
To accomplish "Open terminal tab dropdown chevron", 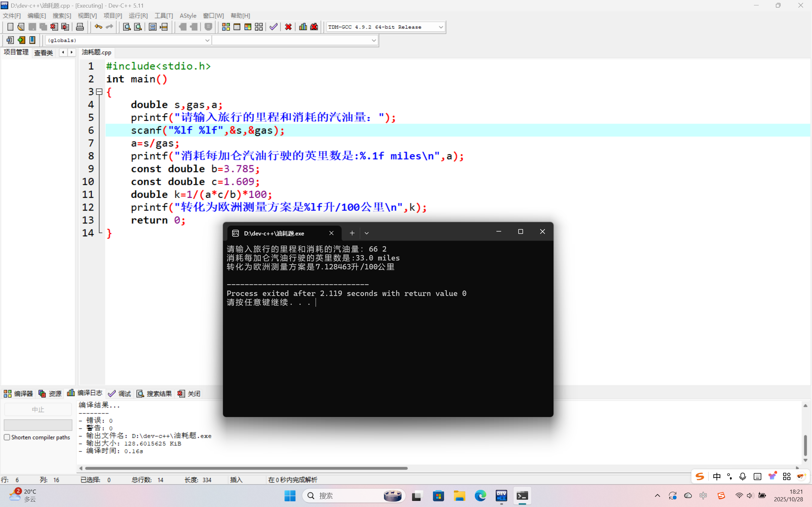I will (366, 233).
